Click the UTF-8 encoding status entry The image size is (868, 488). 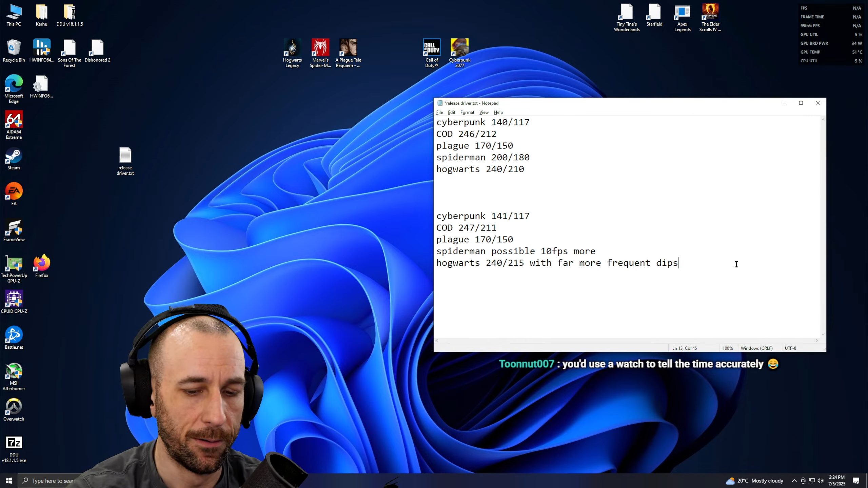790,348
